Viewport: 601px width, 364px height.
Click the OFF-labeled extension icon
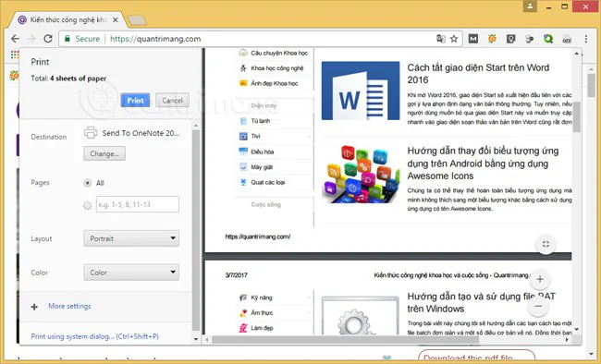(x=567, y=39)
